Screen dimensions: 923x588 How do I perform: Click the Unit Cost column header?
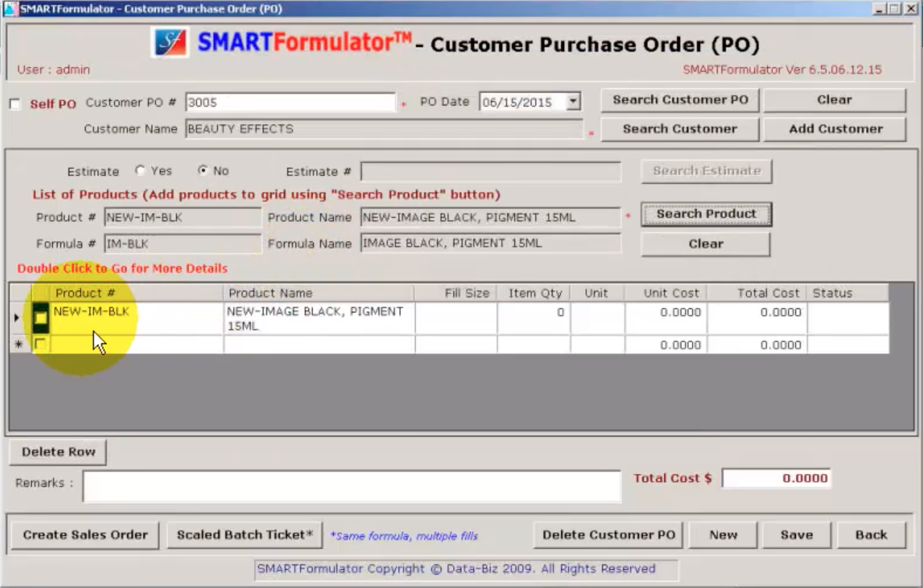[x=666, y=293]
